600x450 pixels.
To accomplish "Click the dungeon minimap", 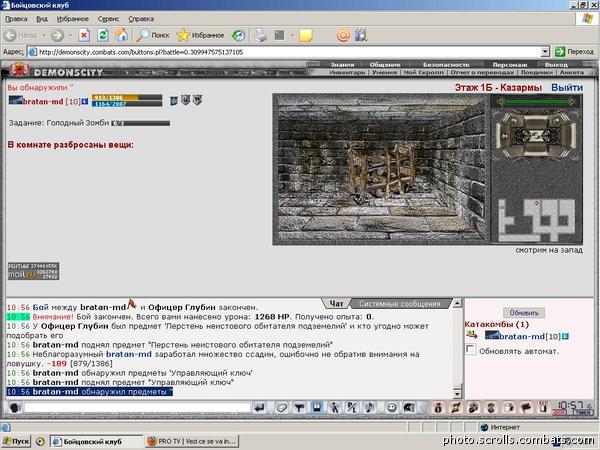I will tap(536, 220).
